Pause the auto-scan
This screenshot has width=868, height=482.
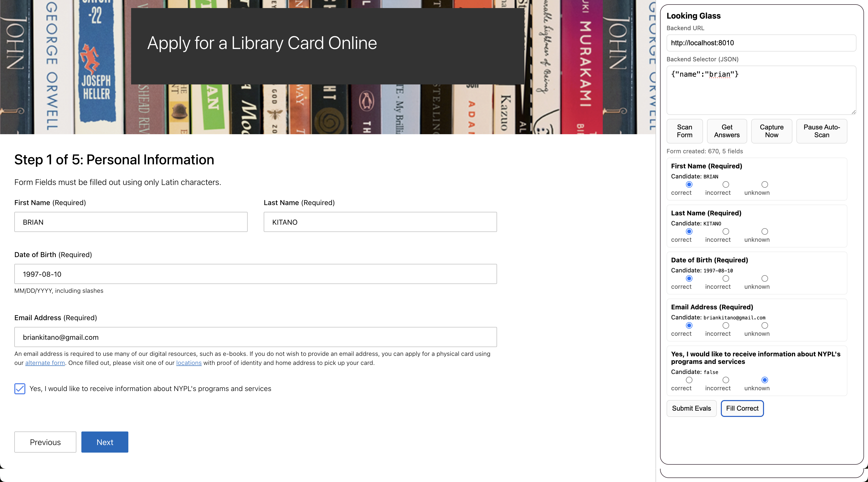tap(821, 131)
